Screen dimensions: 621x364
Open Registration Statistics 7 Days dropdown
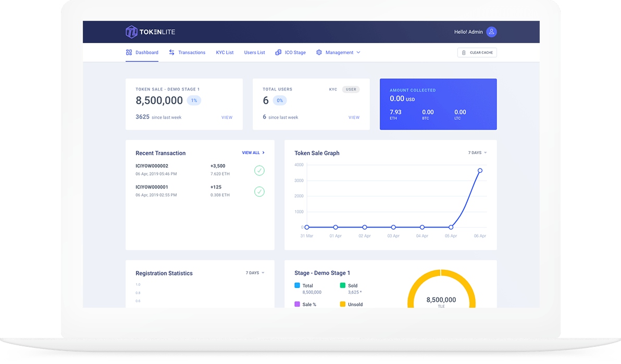coord(255,273)
